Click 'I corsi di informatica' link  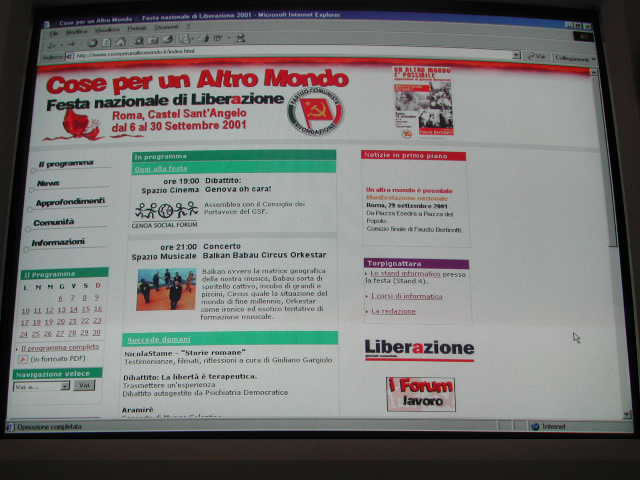pyautogui.click(x=407, y=296)
